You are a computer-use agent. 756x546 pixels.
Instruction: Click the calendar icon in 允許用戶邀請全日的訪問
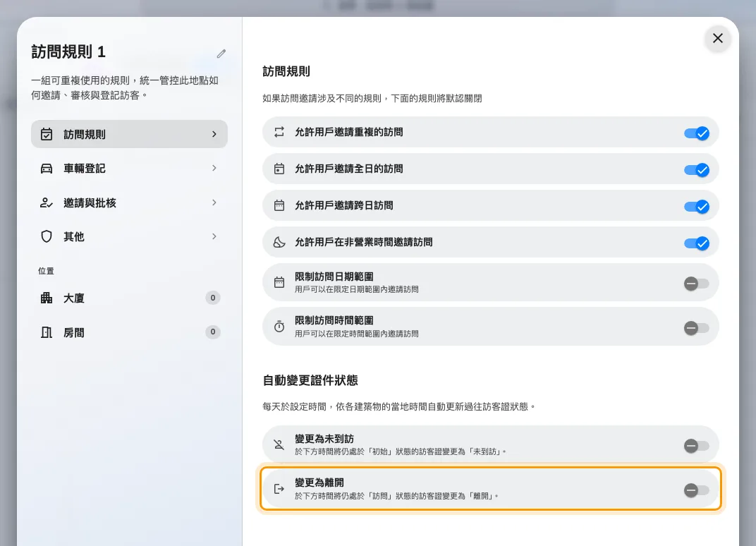point(279,169)
